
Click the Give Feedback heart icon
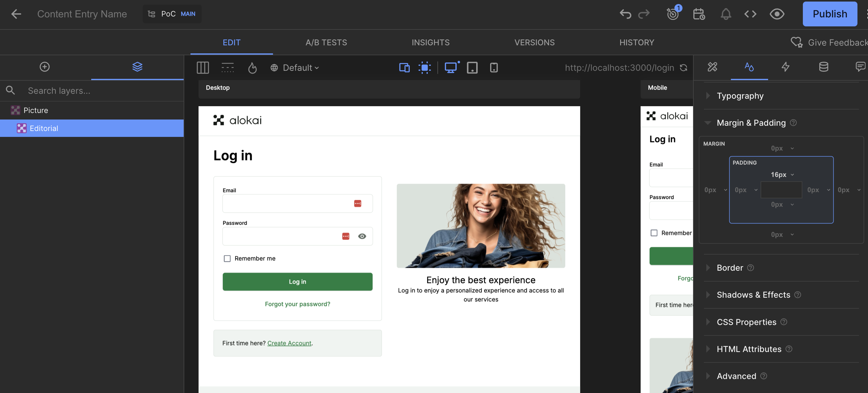(797, 42)
